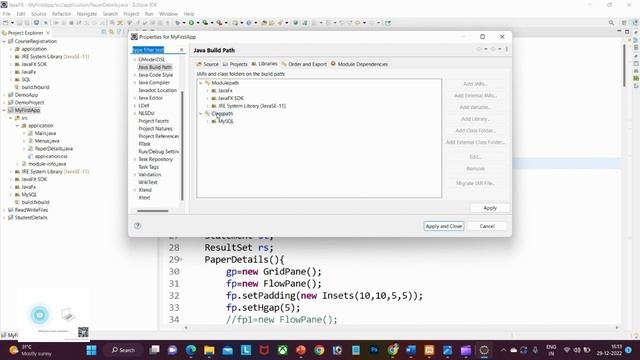
Task: Click the help question mark in Properties dialog
Action: click(138, 226)
